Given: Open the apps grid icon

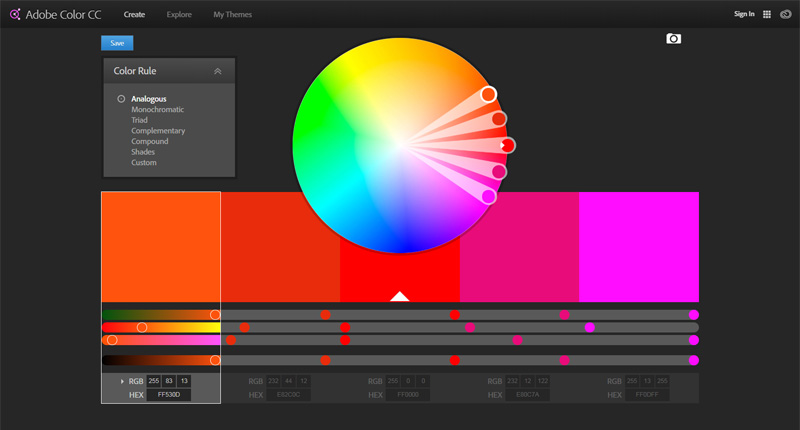Looking at the screenshot, I should (x=766, y=14).
